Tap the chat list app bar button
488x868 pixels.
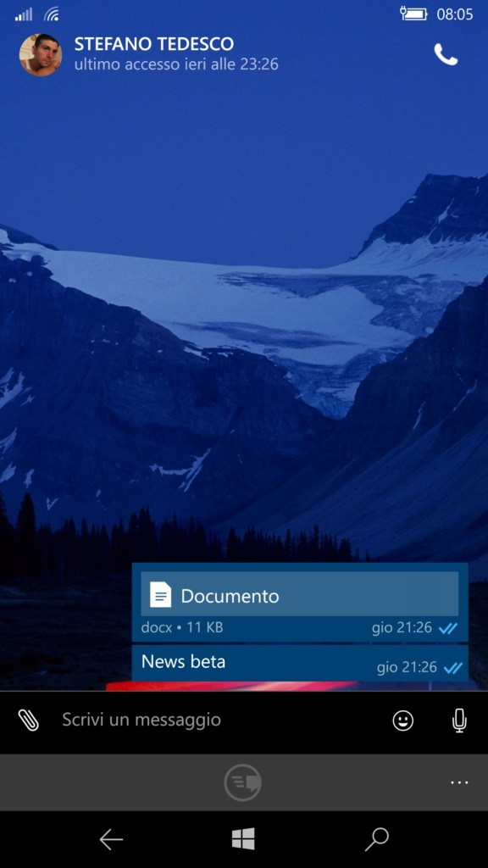point(242,782)
